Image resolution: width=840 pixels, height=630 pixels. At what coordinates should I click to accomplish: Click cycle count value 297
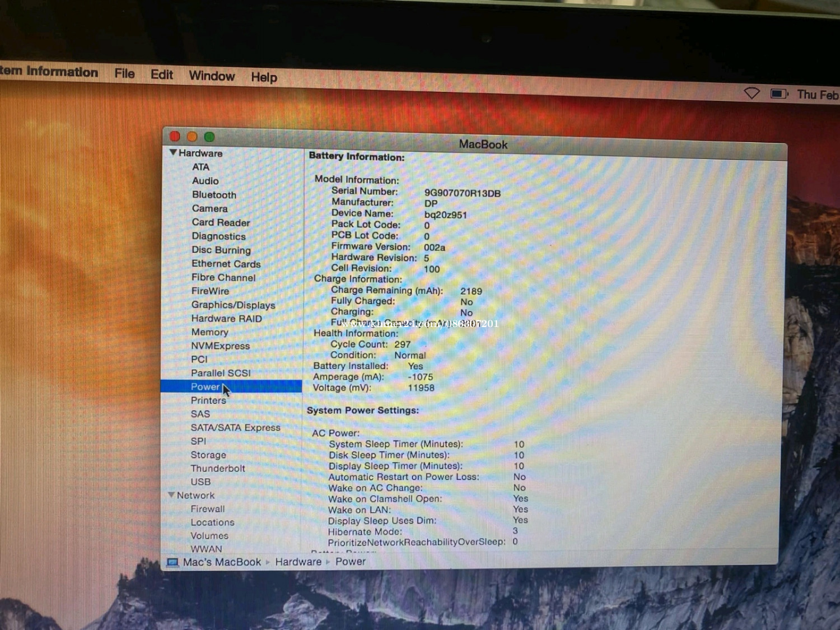coord(402,344)
